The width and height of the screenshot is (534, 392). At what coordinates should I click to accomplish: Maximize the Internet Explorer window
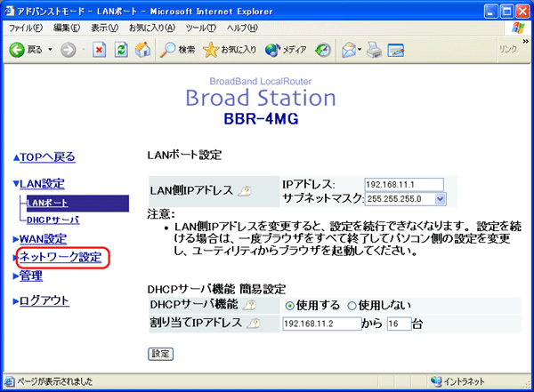tap(506, 12)
